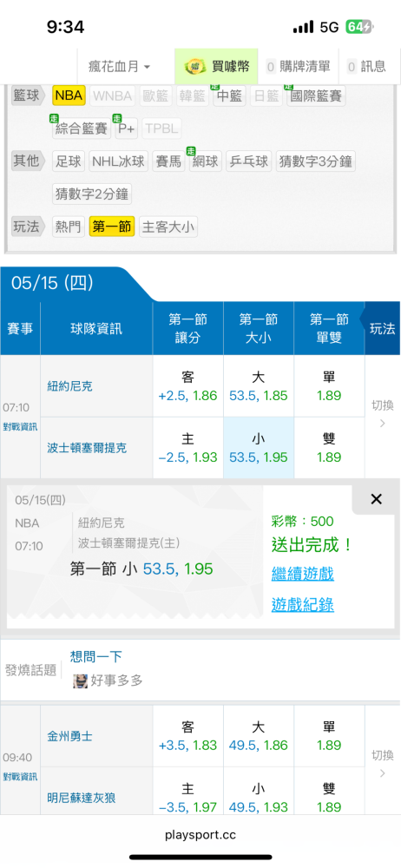Switch to 網球 sport
The height and width of the screenshot is (868, 401).
coord(206,161)
